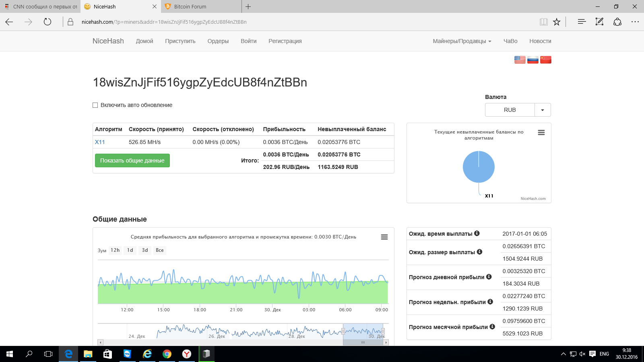
Task: Open Chrome from the Windows taskbar
Action: click(x=167, y=354)
